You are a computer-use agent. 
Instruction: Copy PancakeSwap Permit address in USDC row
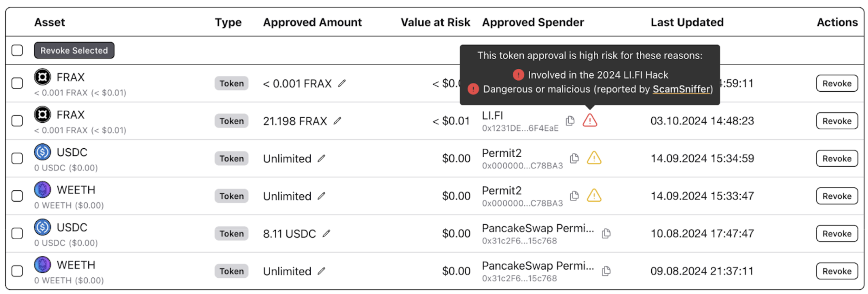[x=605, y=233]
